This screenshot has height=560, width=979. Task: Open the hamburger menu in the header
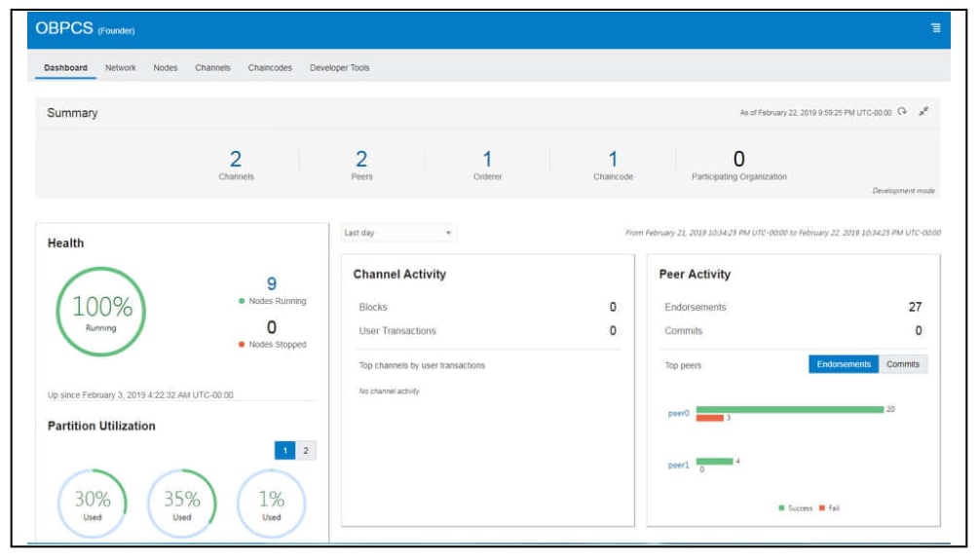point(935,27)
